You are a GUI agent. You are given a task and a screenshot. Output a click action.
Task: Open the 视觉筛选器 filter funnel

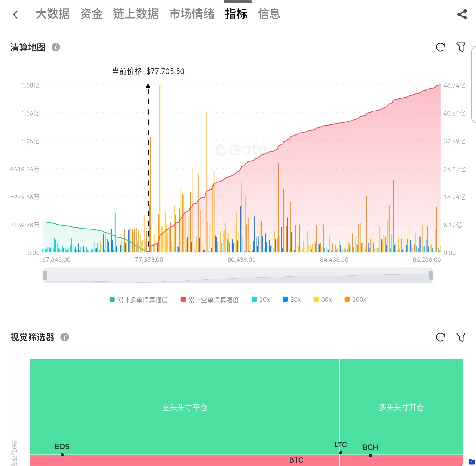(461, 337)
